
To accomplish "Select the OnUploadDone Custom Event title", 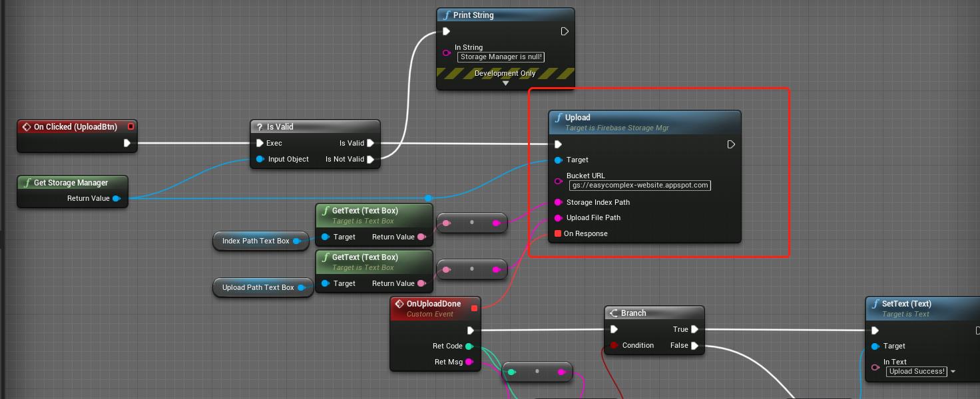I will click(x=433, y=304).
